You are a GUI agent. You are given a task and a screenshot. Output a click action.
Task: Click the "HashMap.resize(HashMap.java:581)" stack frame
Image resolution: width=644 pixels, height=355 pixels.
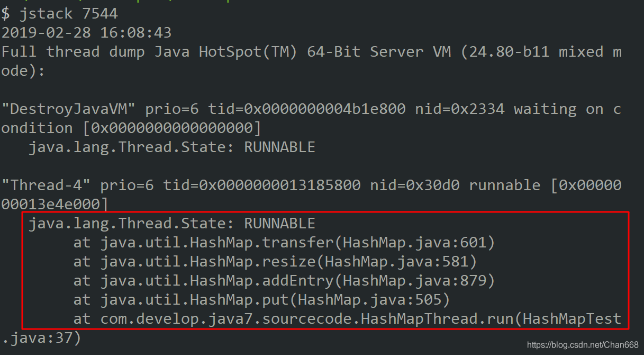tap(275, 262)
